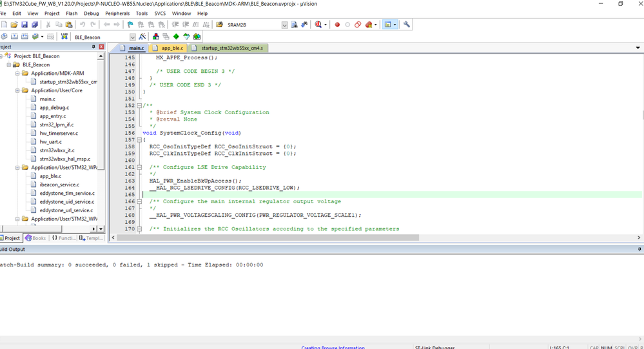Collapse the Application/User/Core folder

pos(17,90)
